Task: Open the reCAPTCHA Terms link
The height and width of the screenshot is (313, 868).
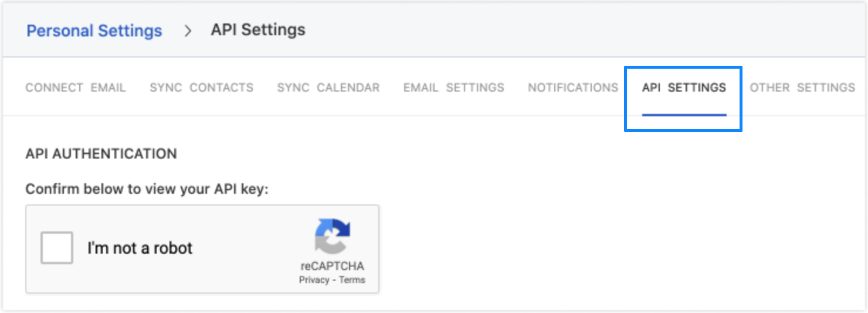Action: click(x=352, y=280)
